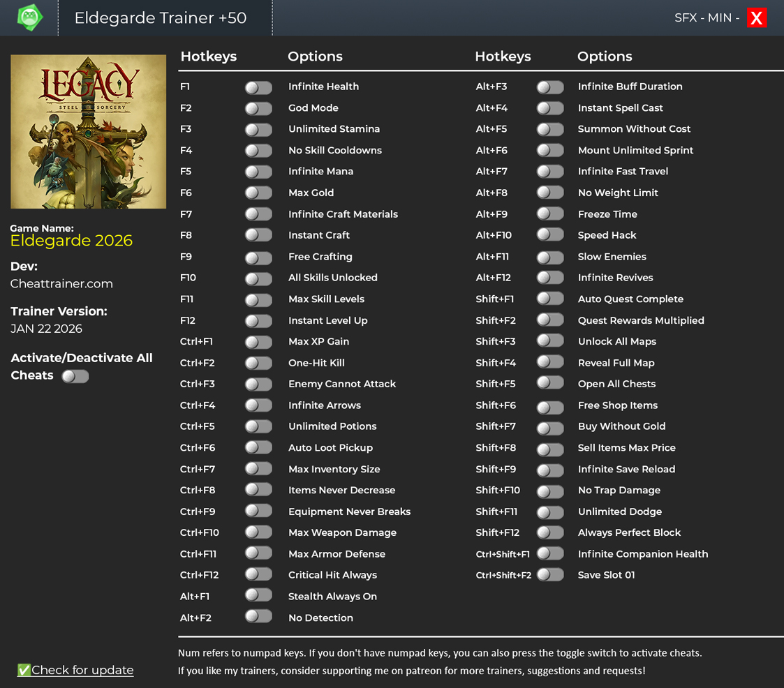Enable Infinite Companion Health toggle
Screen dimensions: 784x688
point(550,553)
